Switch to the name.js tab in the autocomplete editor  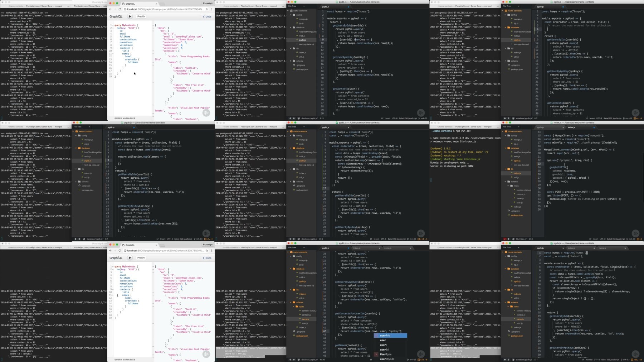point(388,248)
